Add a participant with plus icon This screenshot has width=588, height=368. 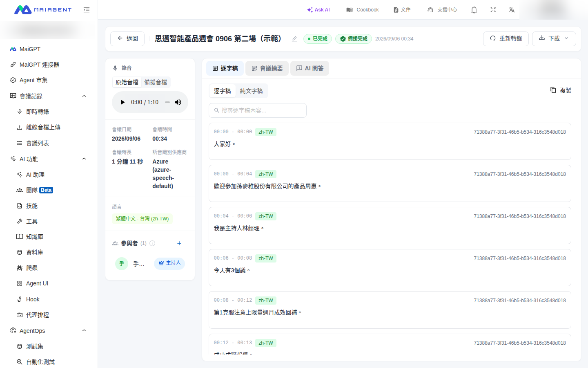pos(179,243)
